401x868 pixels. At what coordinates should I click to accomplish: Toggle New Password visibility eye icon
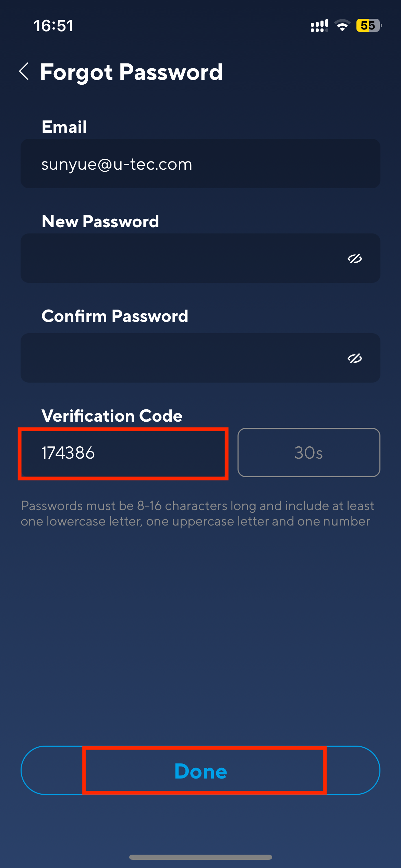coord(355,258)
